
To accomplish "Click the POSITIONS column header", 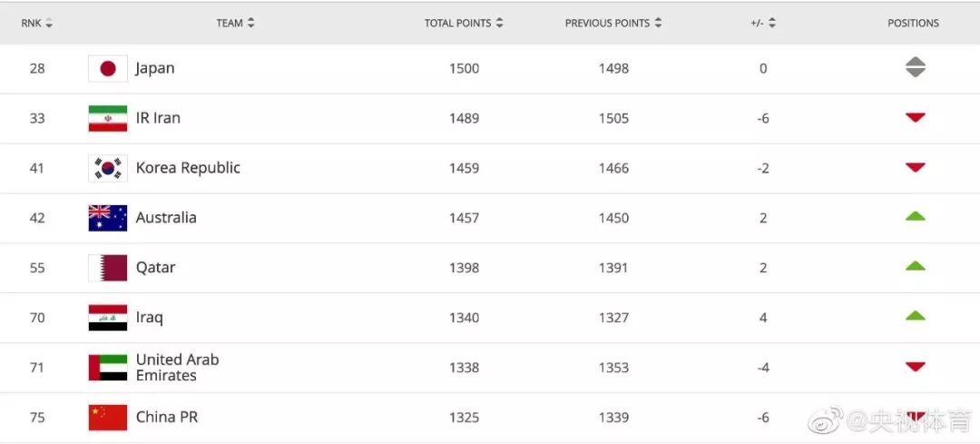I will (x=913, y=24).
